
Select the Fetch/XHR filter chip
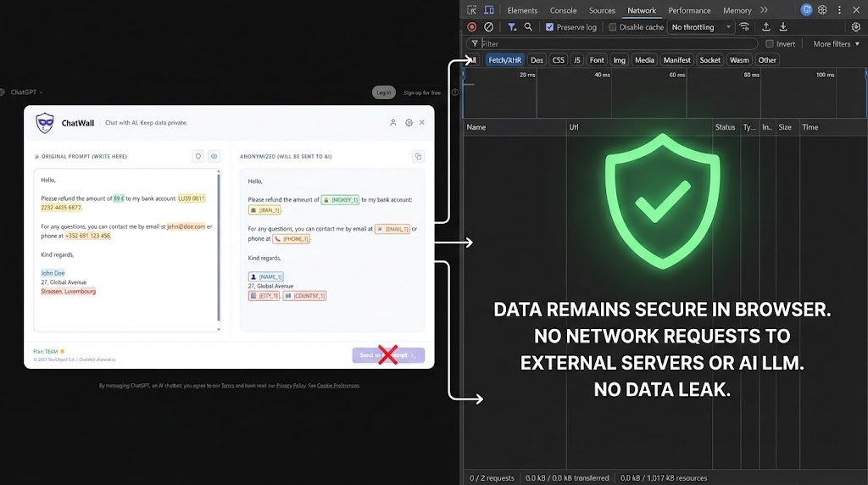coord(505,60)
